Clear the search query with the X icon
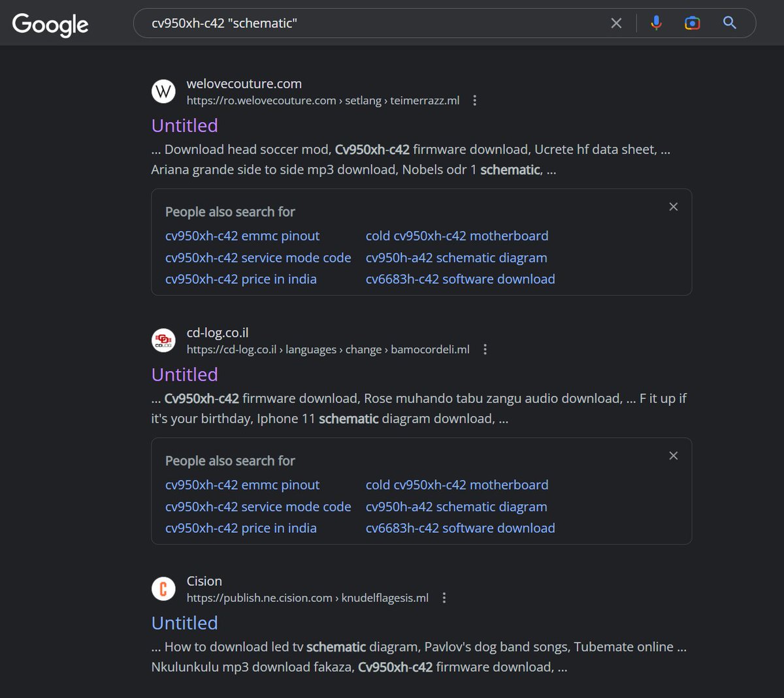Image resolution: width=784 pixels, height=698 pixels. (615, 23)
